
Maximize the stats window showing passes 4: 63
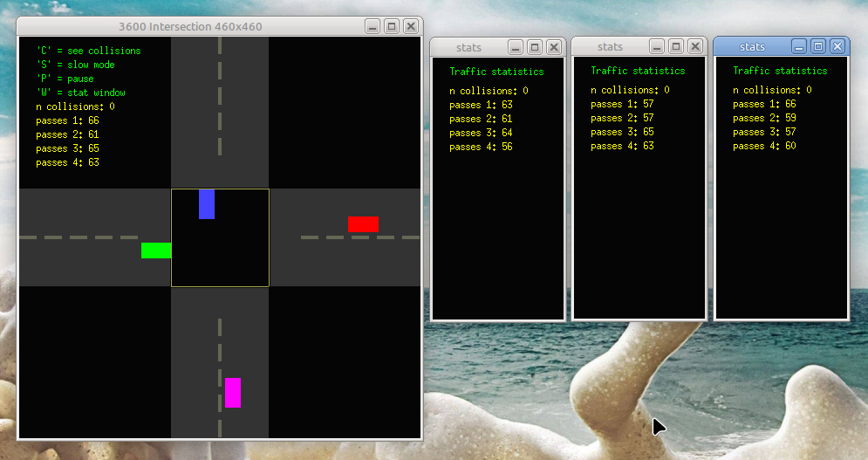[676, 46]
